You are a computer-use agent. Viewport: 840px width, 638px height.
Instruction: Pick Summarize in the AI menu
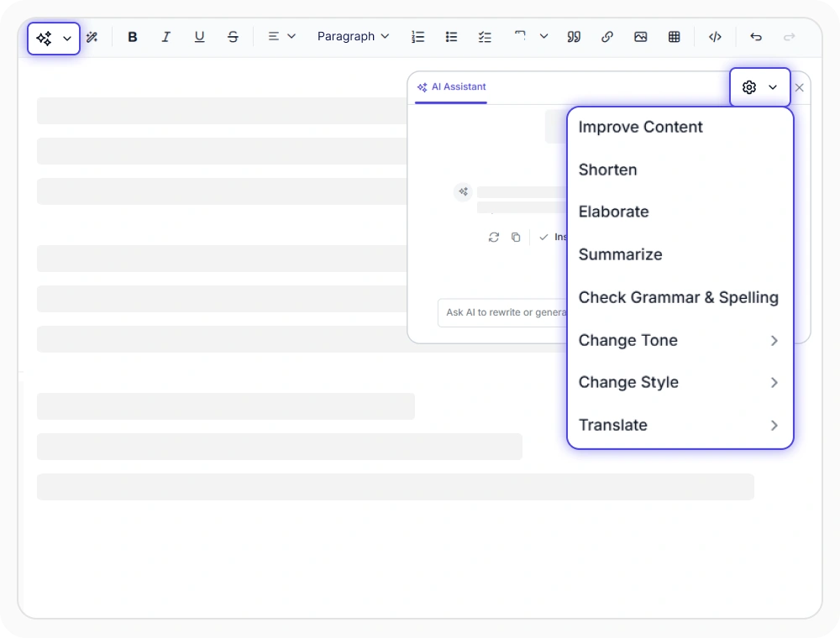click(x=680, y=254)
